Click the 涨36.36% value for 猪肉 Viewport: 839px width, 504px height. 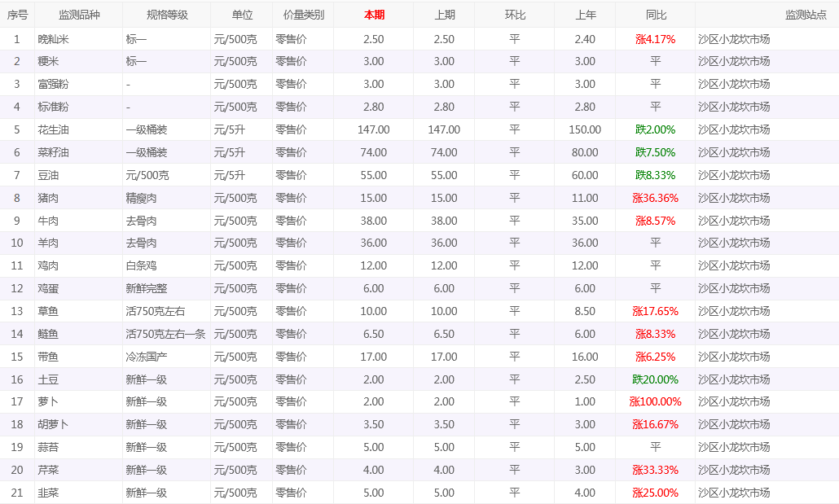656,198
